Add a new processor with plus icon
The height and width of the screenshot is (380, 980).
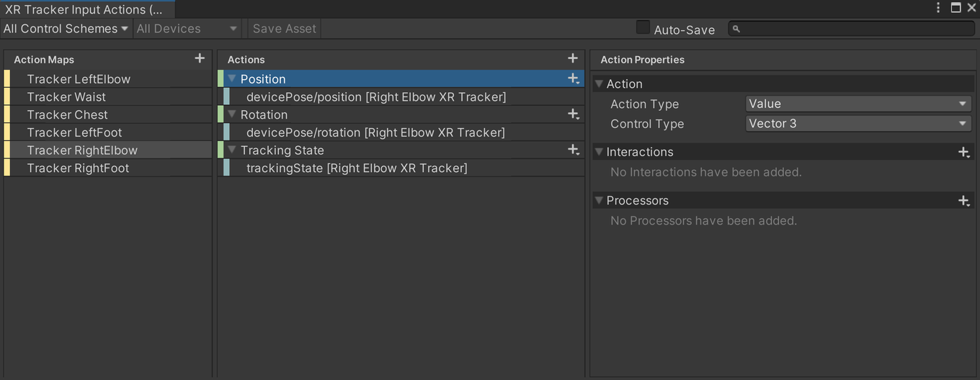(x=964, y=201)
